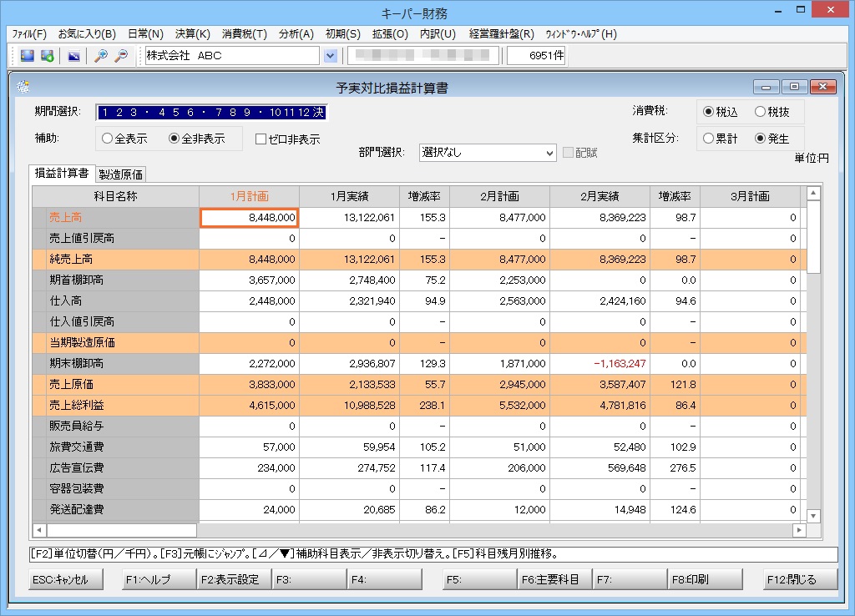Click the 科目名称 column header
The width and height of the screenshot is (855, 616).
[115, 197]
